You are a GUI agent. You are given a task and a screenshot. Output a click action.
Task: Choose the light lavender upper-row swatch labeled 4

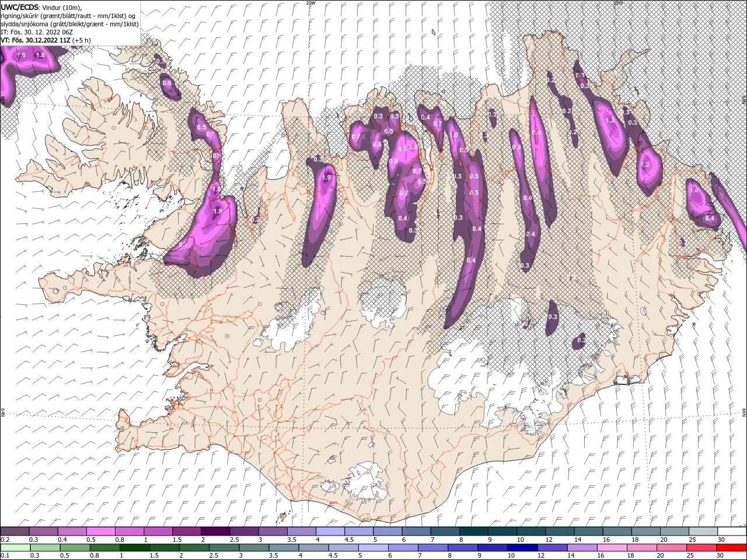[x=330, y=531]
